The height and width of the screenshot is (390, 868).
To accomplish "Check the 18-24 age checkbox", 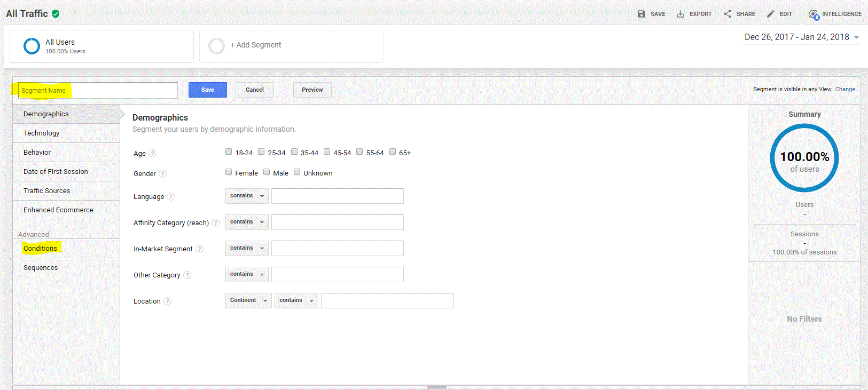I will click(x=229, y=152).
